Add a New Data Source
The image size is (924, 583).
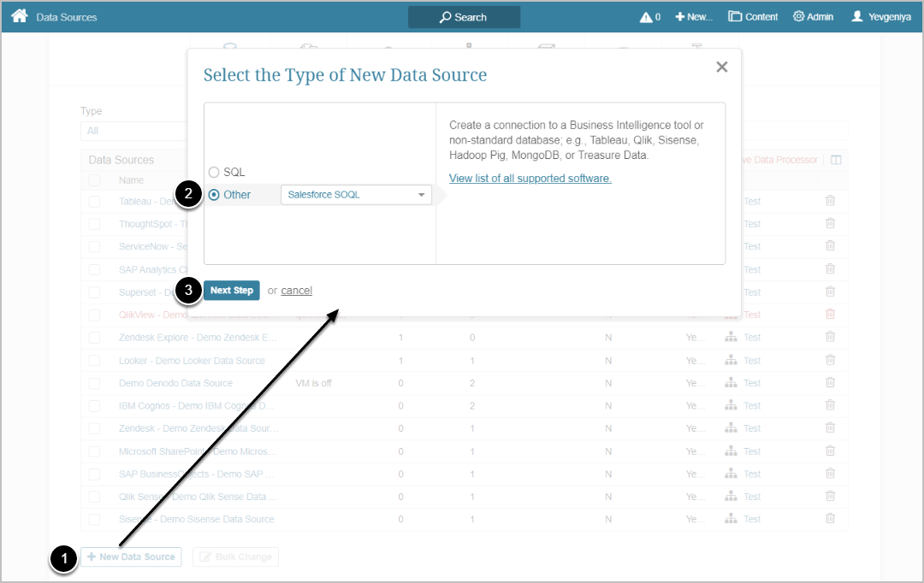tap(131, 556)
